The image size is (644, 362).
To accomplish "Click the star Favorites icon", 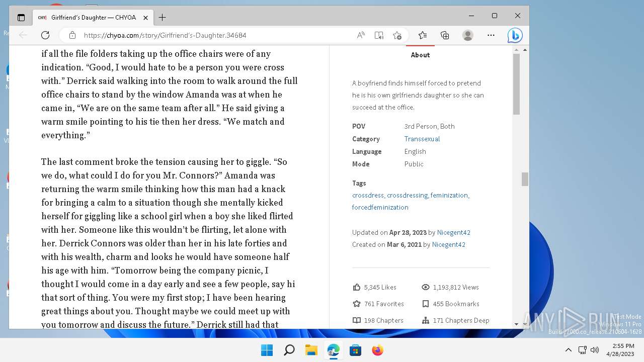I will pyautogui.click(x=357, y=304).
